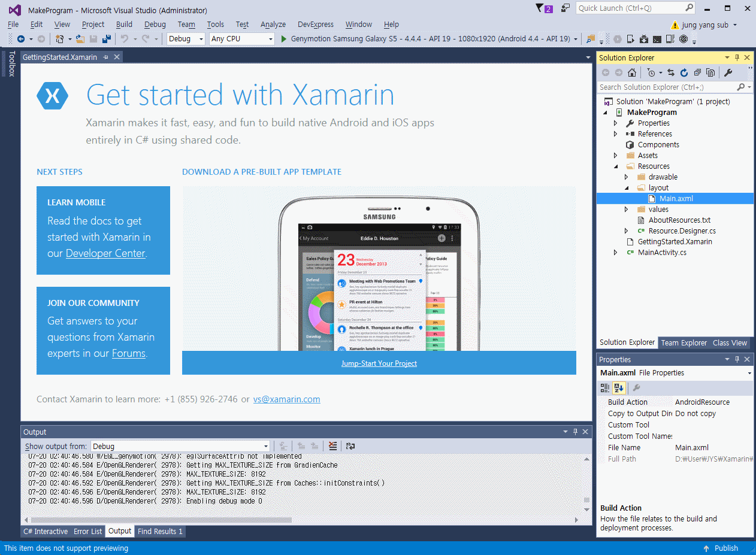Click the search magnifier in Quick Launch
The image size is (756, 555).
coord(689,8)
